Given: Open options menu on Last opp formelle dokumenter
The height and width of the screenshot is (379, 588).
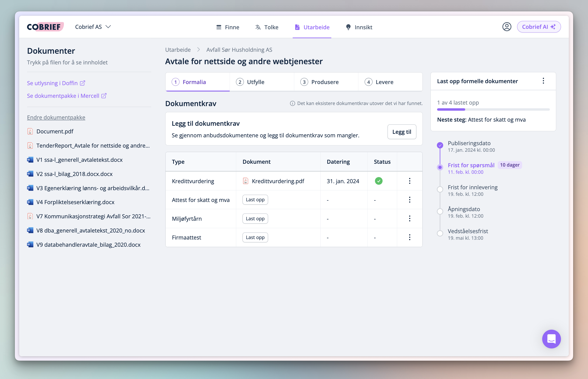Looking at the screenshot, I should point(543,81).
